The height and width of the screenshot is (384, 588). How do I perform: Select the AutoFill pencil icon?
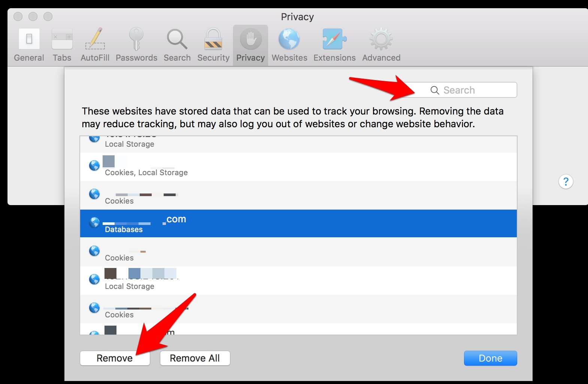[x=95, y=39]
